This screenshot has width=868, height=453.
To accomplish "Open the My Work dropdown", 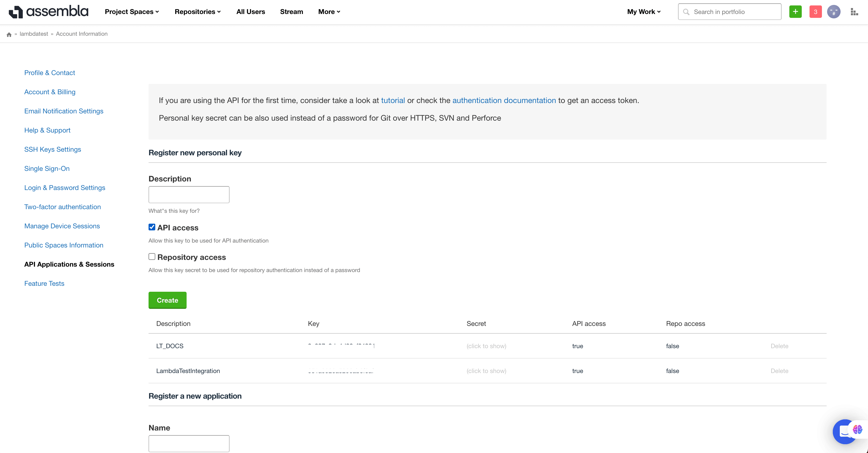I will coord(644,12).
